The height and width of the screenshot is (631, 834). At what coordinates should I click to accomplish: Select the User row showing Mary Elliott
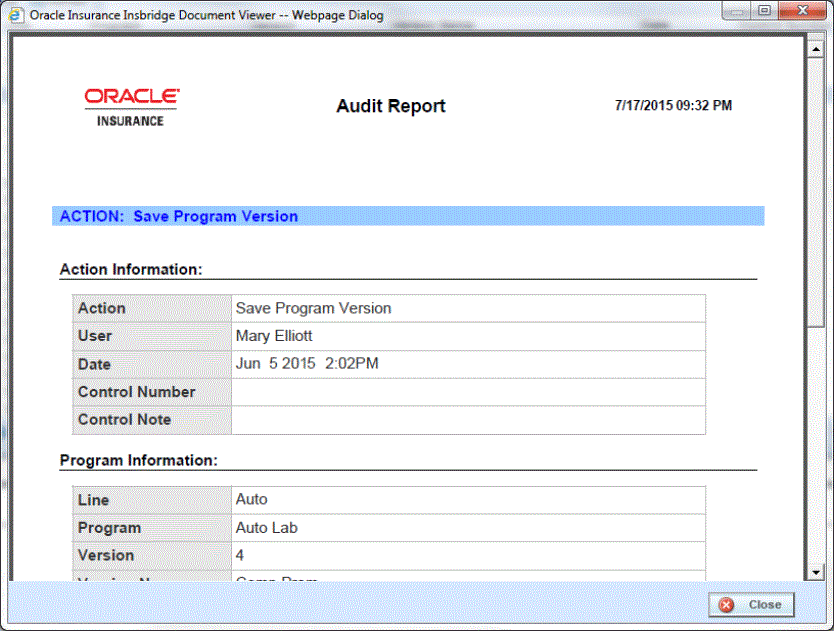point(300,336)
